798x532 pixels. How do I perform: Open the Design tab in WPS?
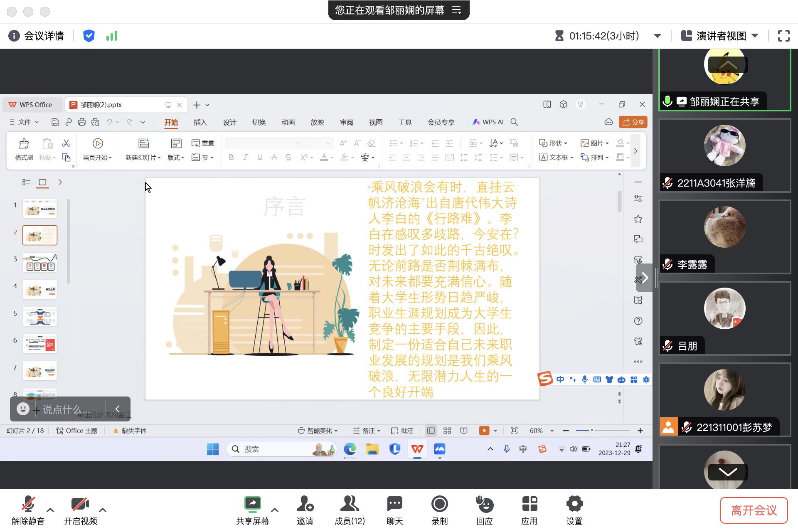pos(229,122)
